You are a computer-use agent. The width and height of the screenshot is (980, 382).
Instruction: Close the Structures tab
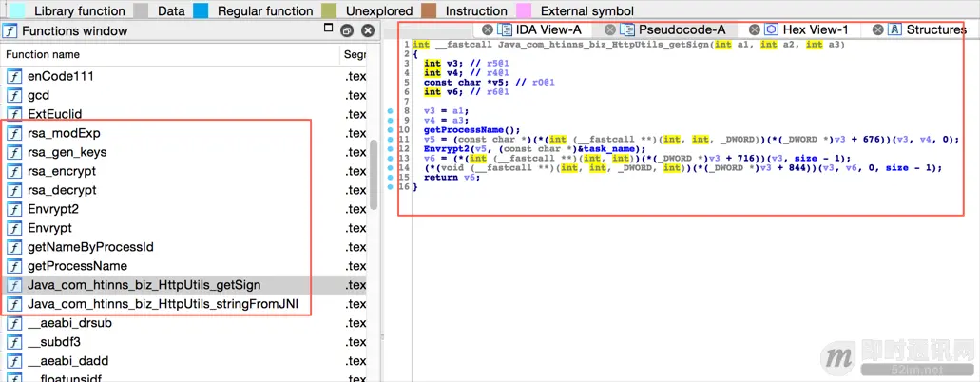tap(878, 30)
